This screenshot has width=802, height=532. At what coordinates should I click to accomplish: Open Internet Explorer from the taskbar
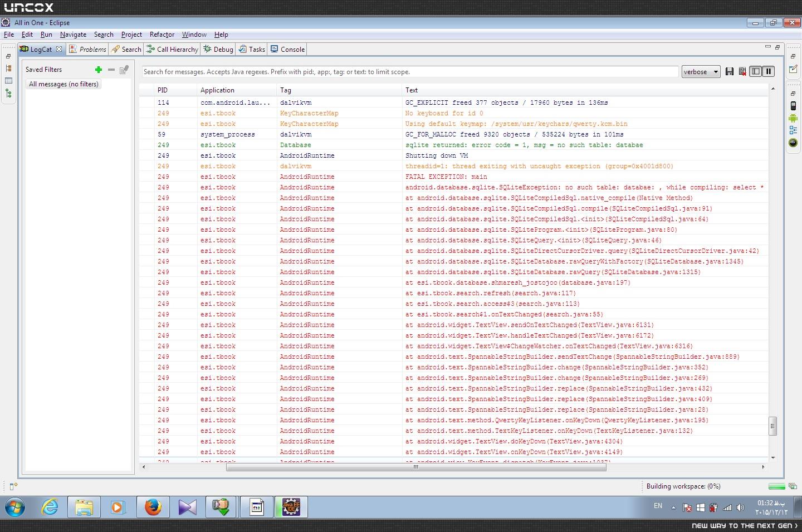50,507
